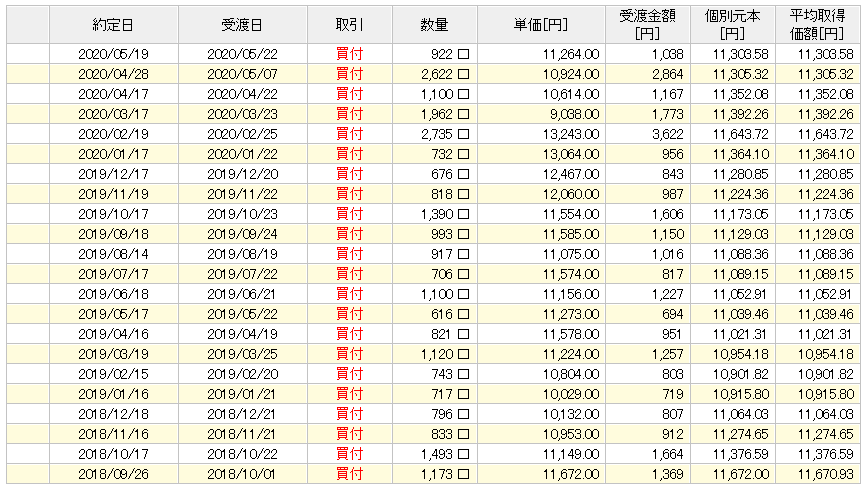864x488 pixels.
Task: Select trade date 2018/12/18
Action: pyautogui.click(x=114, y=414)
